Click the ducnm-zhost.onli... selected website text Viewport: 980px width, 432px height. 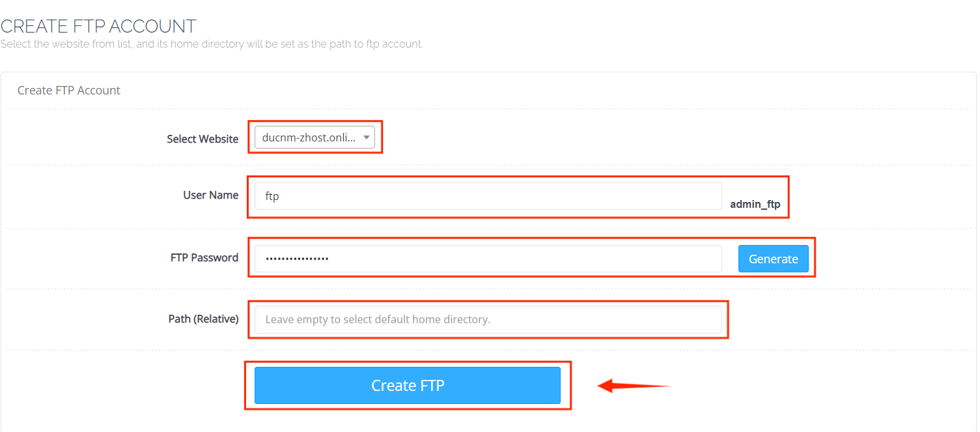pos(309,137)
